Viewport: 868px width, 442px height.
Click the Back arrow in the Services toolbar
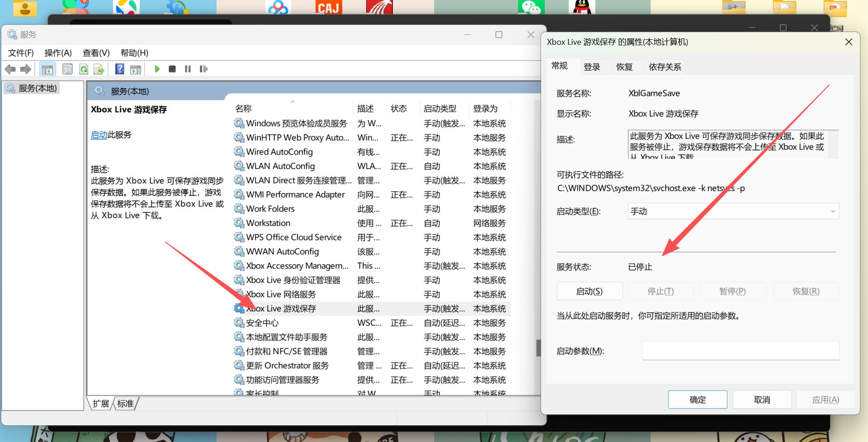[10, 69]
